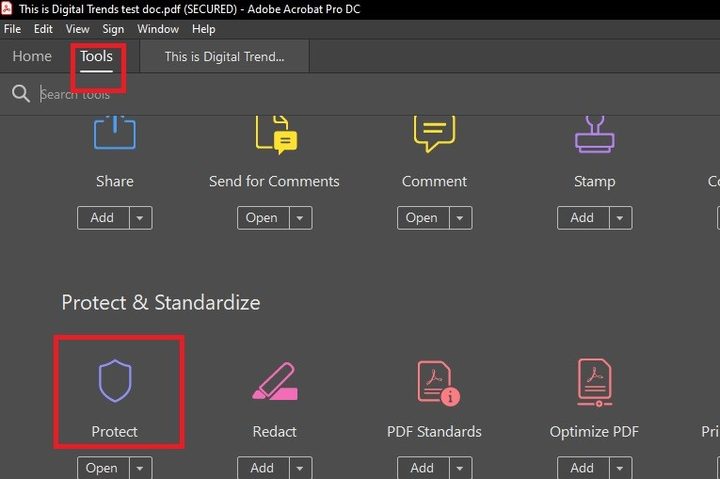Click the Send for Comments label

point(274,181)
